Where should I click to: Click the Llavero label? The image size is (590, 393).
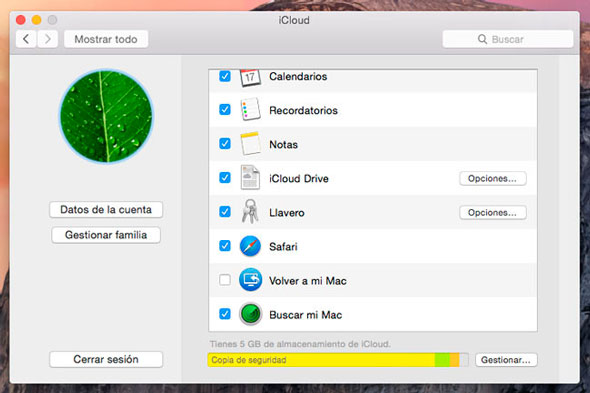point(287,213)
